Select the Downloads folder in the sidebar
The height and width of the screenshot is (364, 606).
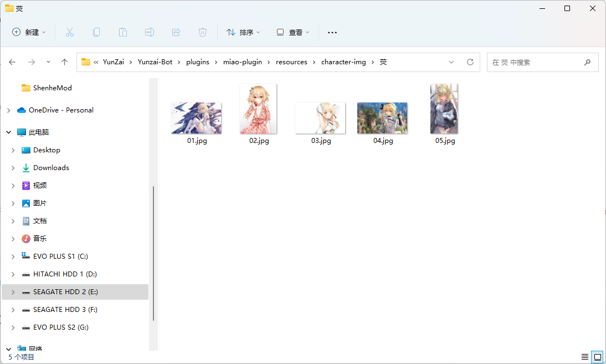pyautogui.click(x=50, y=167)
